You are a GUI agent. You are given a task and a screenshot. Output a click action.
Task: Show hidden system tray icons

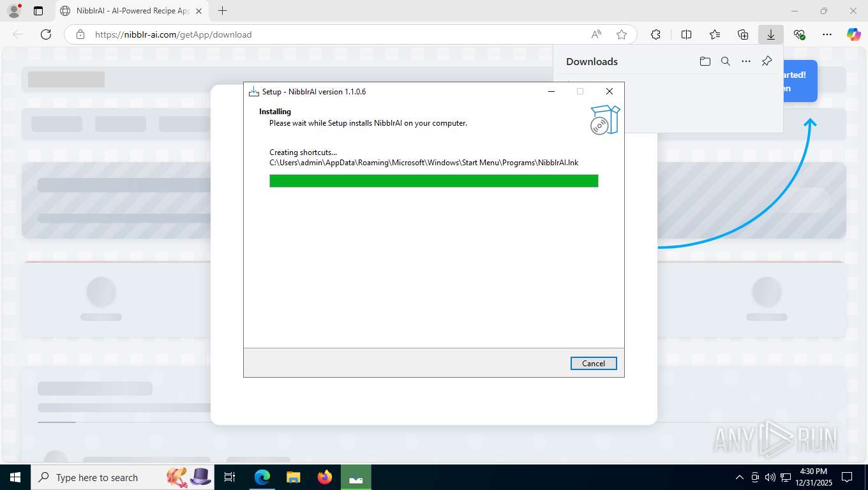click(x=740, y=477)
